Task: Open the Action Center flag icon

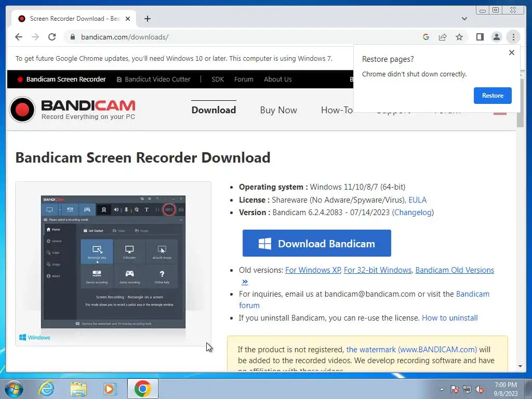Action: point(455,389)
